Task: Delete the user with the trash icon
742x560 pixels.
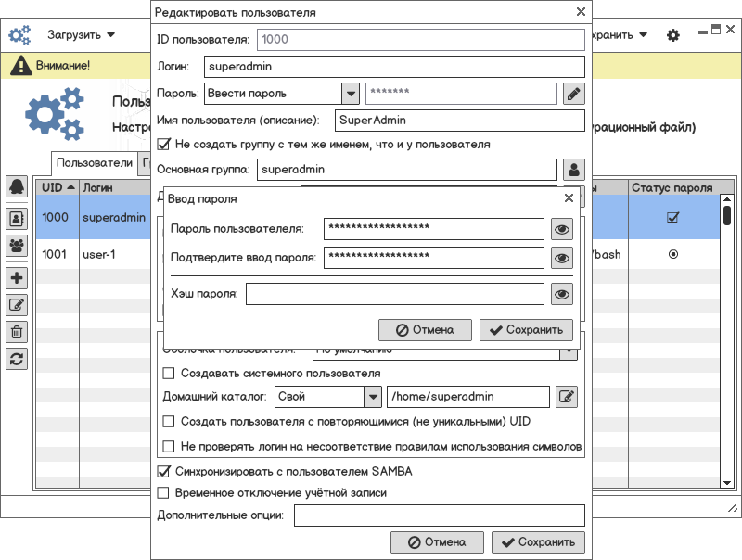Action: pyautogui.click(x=17, y=332)
